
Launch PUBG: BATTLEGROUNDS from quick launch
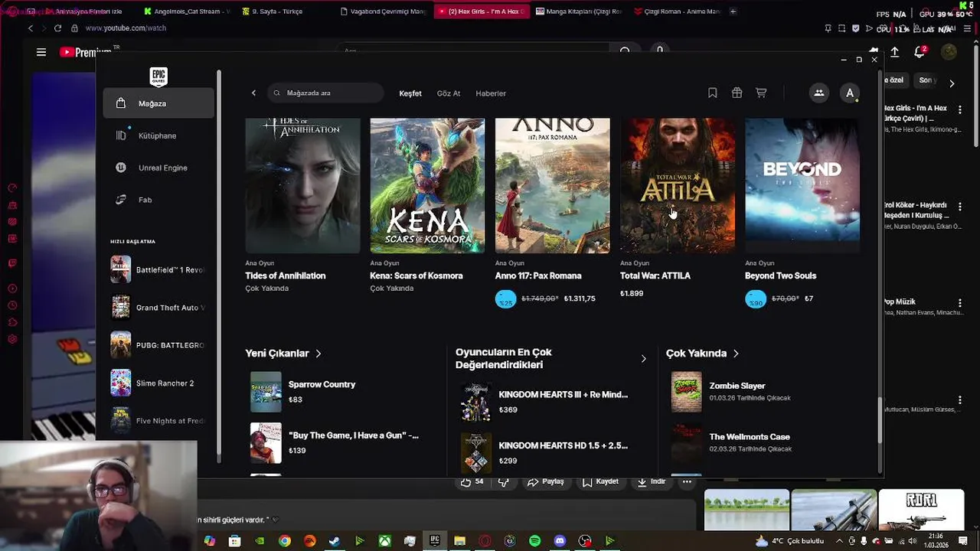[x=158, y=345]
